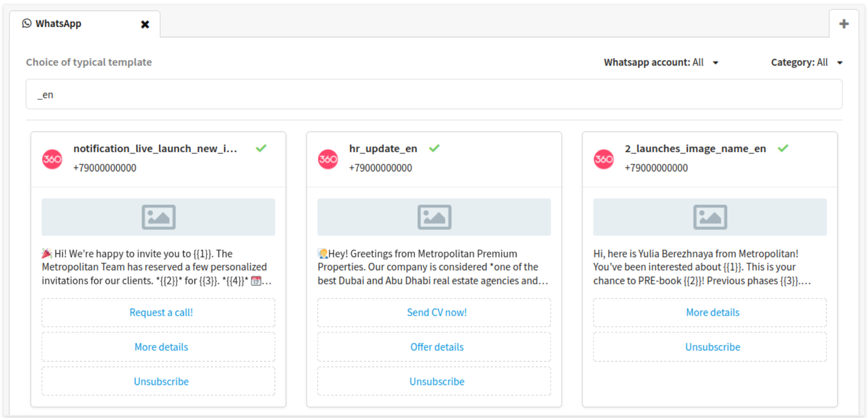This screenshot has height=418, width=868.
Task: Click the Choice of typical template heading
Action: [89, 62]
